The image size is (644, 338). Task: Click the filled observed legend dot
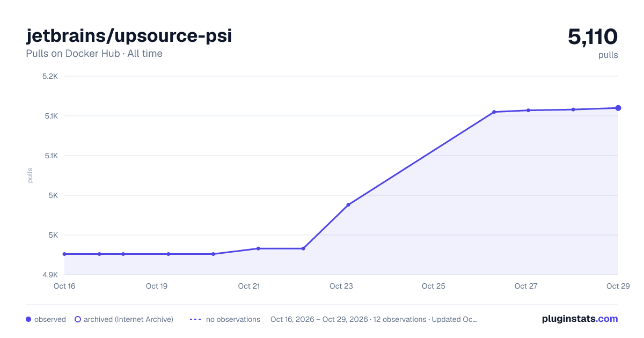click(28, 319)
